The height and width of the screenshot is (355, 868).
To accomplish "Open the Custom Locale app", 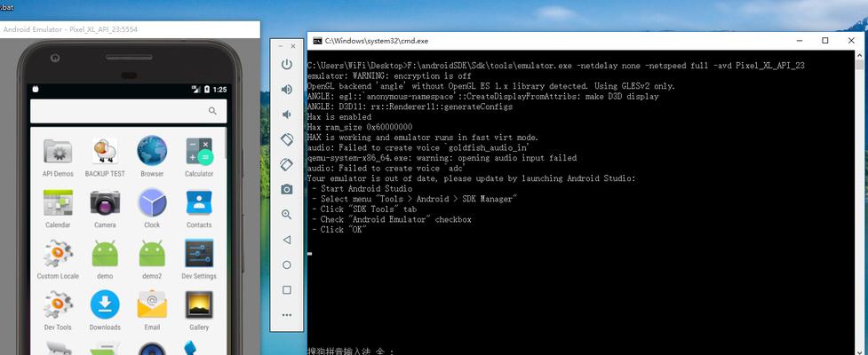I will (58, 259).
